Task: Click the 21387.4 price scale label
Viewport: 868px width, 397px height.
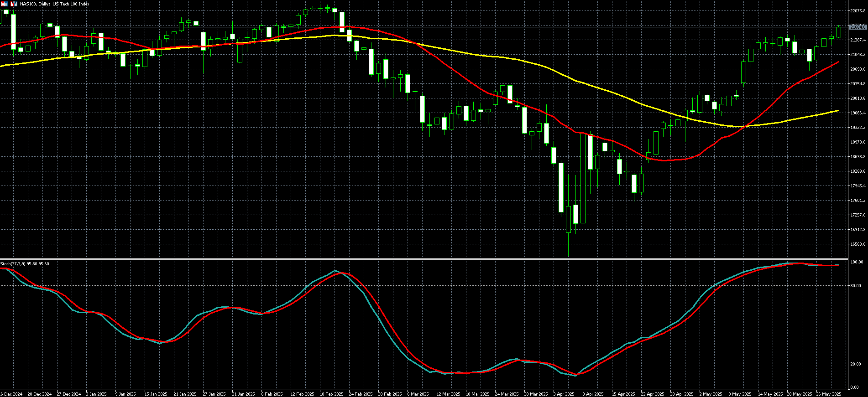Action: click(858, 40)
